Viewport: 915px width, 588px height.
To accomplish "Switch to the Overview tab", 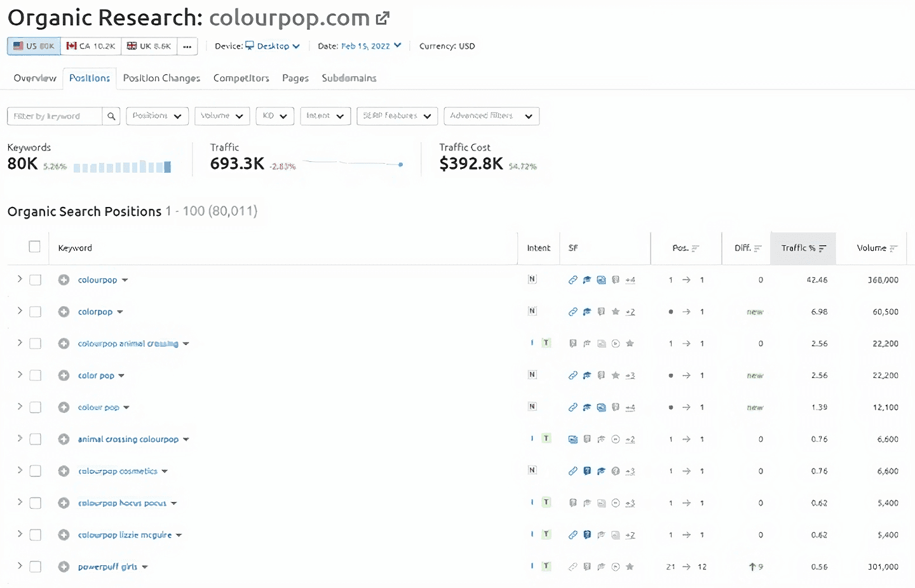I will coord(35,78).
